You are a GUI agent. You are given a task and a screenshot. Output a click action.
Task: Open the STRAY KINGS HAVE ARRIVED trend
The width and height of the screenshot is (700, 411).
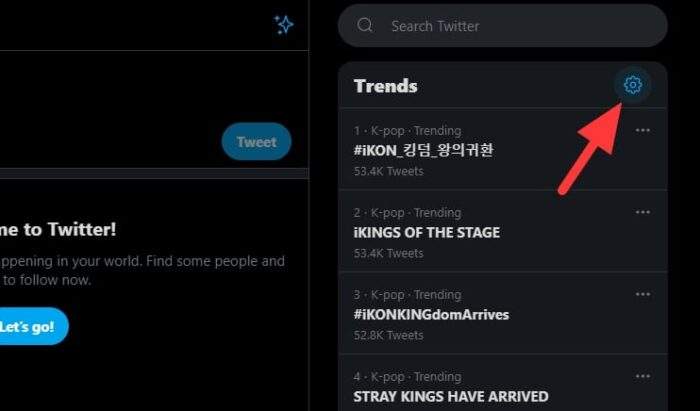point(451,396)
